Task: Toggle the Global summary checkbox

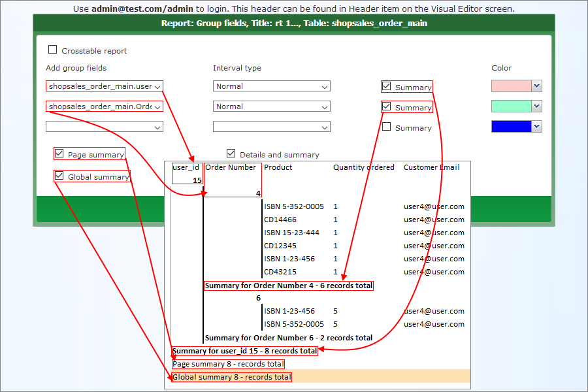Action: 59,176
